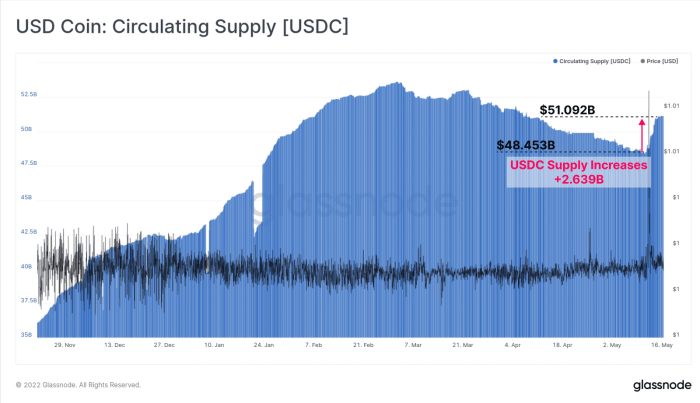700x403 pixels.
Task: Click the 35B y-axis label
Action: (26, 335)
